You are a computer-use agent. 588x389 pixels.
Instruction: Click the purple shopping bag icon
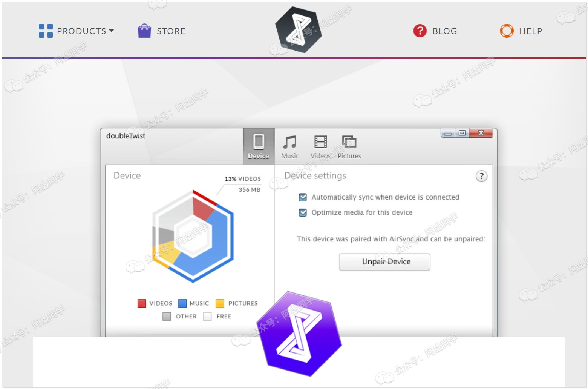coord(144,31)
